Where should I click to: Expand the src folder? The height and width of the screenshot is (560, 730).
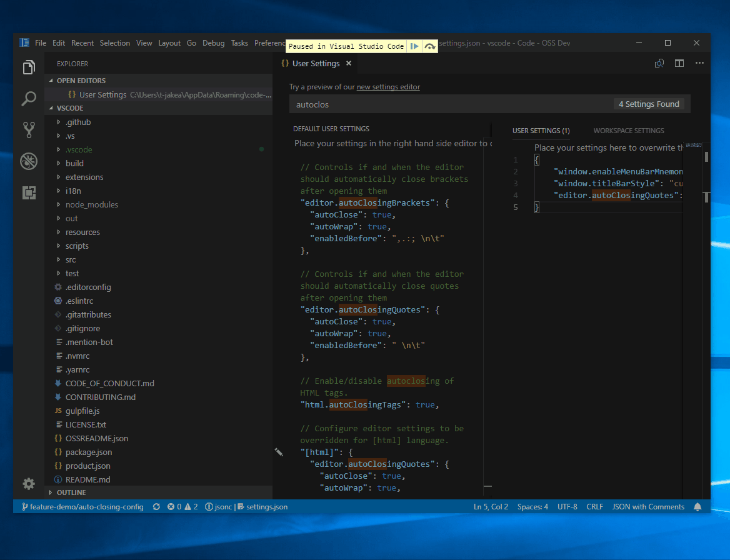click(x=158, y=260)
